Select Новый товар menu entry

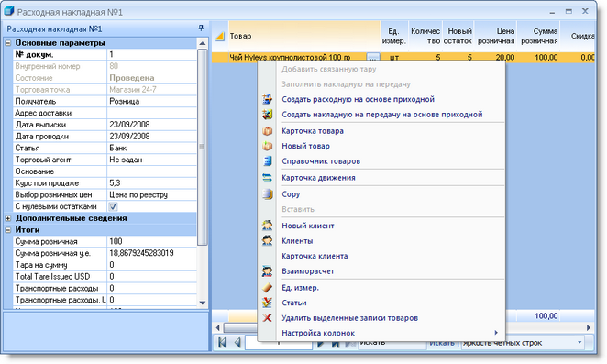305,146
